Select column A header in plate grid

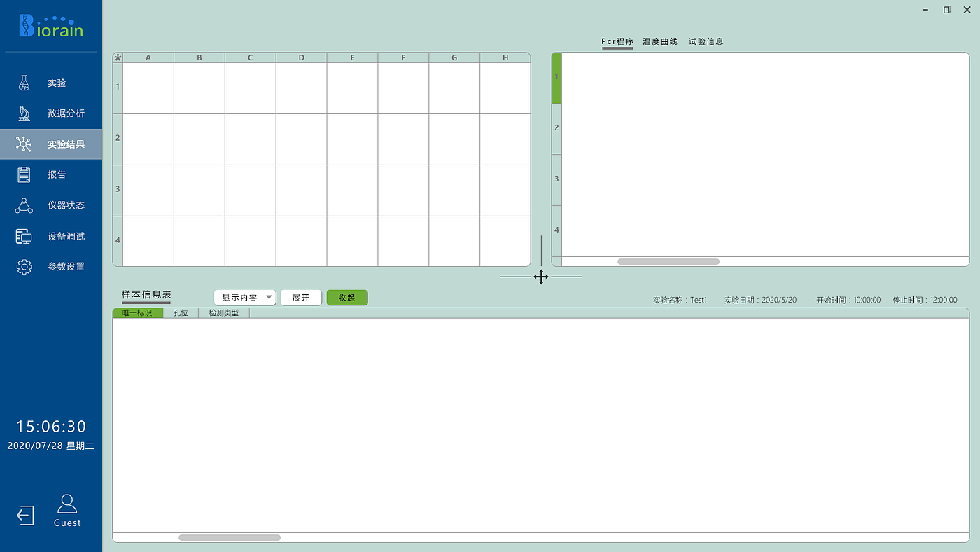coord(148,57)
